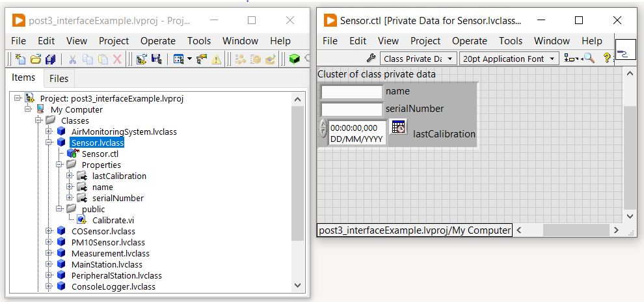Click the green chip icon in project toolbar

(x=295, y=59)
